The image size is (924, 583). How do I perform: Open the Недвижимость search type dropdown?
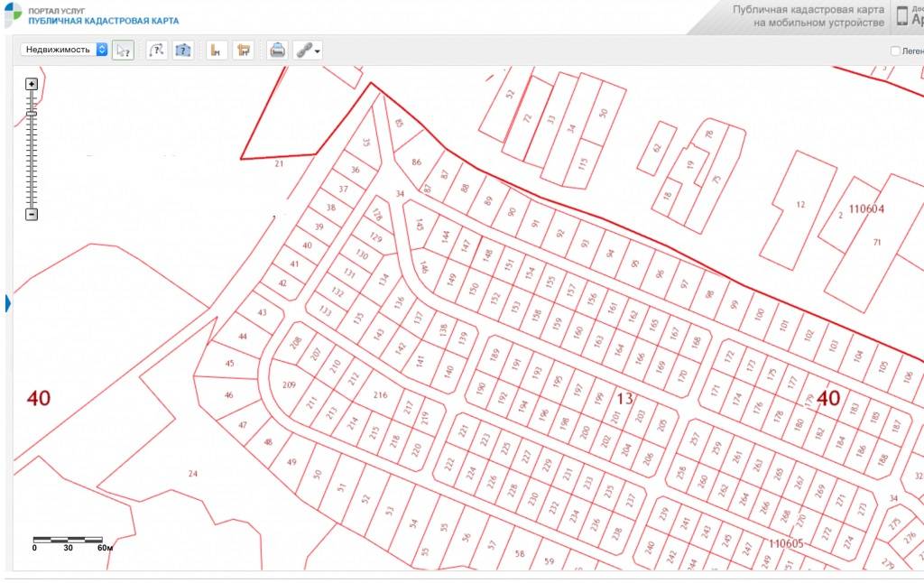(x=64, y=50)
